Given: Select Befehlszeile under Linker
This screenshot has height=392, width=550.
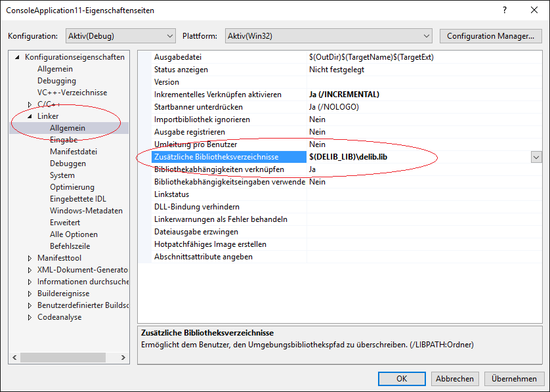Looking at the screenshot, I should pyautogui.click(x=70, y=246).
